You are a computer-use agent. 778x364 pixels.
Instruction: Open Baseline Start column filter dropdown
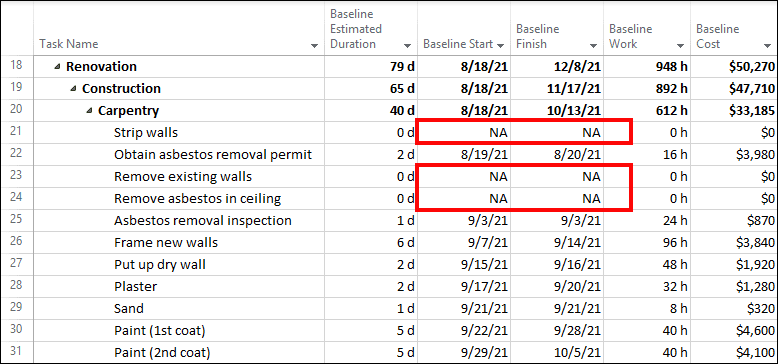[x=500, y=46]
